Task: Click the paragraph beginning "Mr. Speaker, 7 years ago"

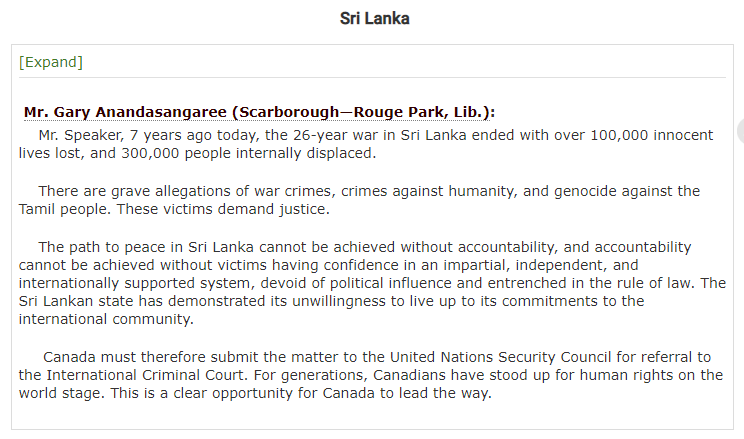Action: tap(366, 144)
